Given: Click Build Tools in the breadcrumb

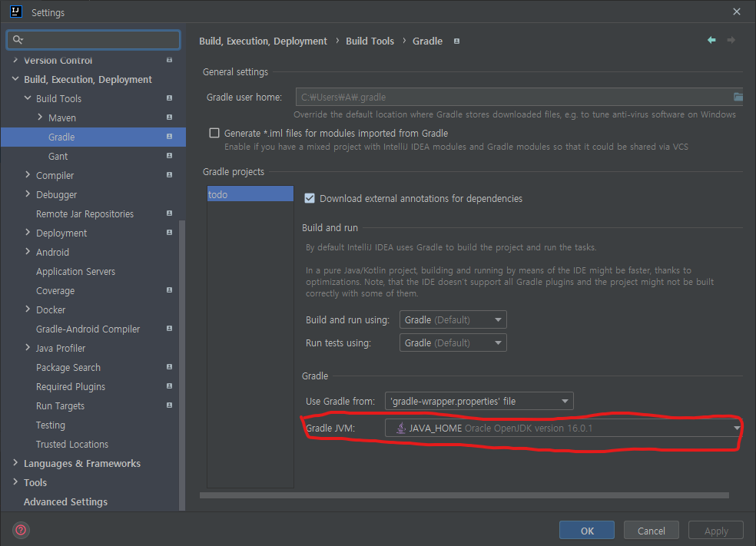Looking at the screenshot, I should coord(370,41).
